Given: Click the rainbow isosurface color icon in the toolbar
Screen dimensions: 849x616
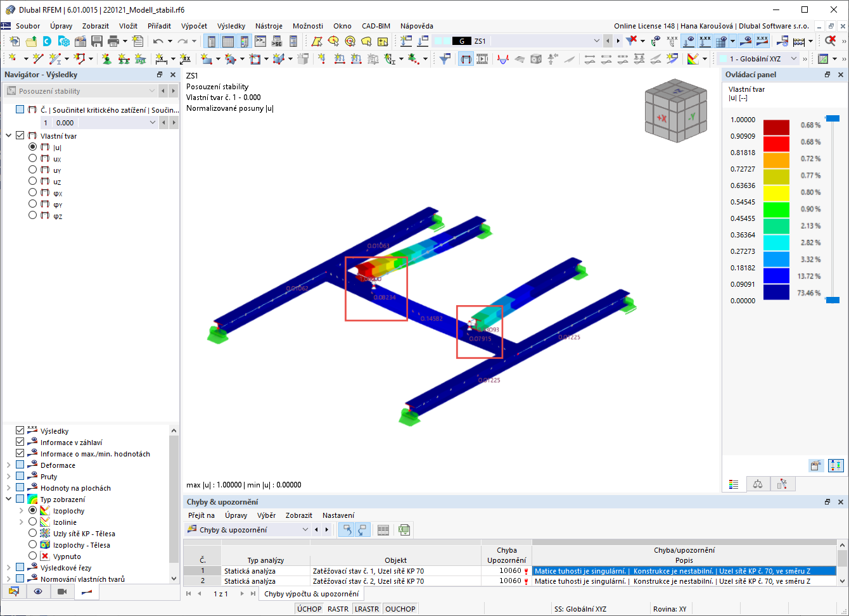Looking at the screenshot, I should 694,58.
